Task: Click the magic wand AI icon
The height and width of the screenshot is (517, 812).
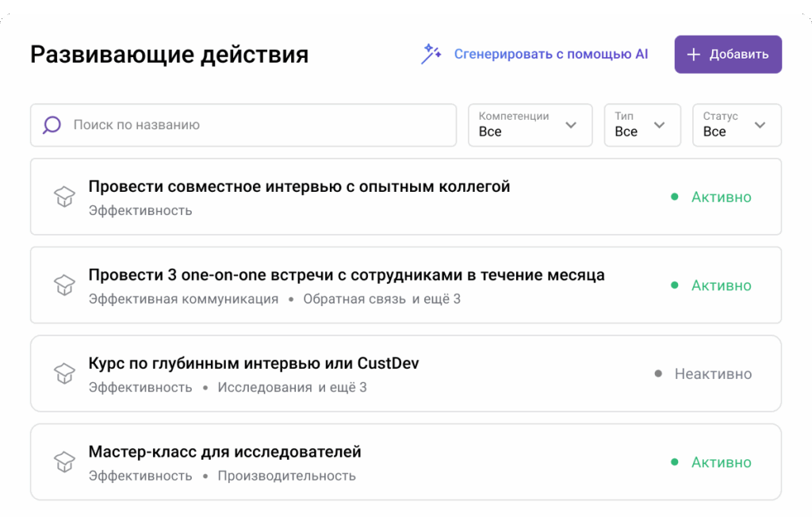Action: pos(430,53)
